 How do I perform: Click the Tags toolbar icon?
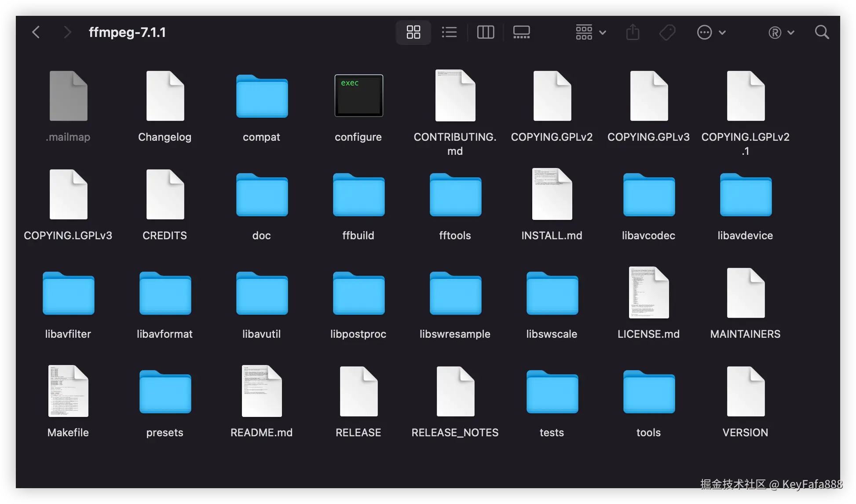[x=667, y=32]
